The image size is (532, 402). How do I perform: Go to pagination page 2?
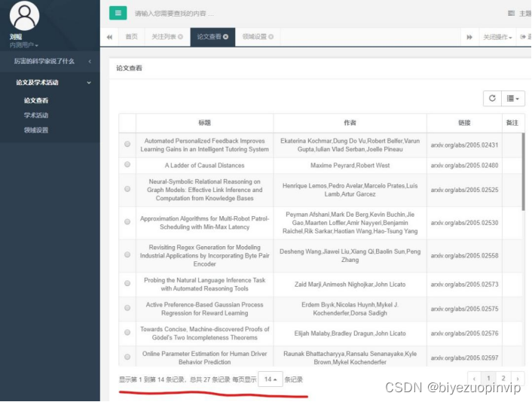(x=503, y=378)
